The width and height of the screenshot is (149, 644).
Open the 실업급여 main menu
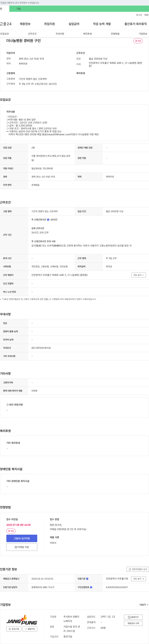coord(74,24)
